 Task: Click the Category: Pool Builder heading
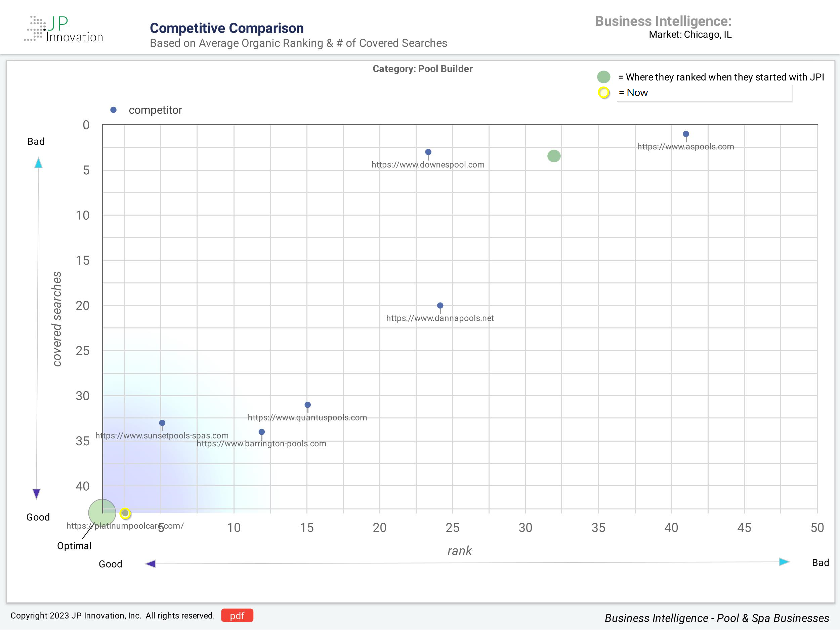(x=423, y=69)
